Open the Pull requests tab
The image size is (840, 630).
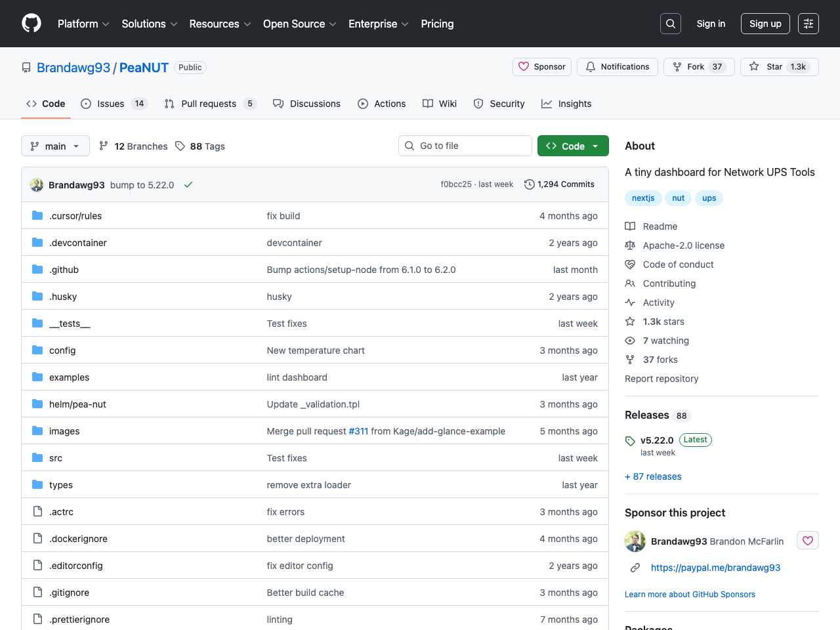pos(208,104)
